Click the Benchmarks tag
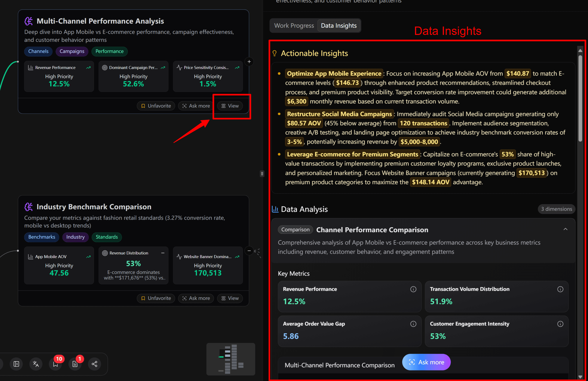The width and height of the screenshot is (588, 381). tap(42, 237)
